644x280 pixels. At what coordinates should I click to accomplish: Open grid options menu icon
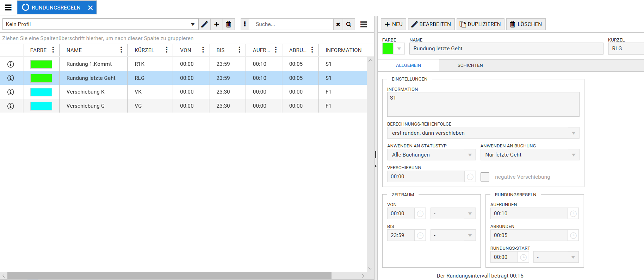pos(364,24)
